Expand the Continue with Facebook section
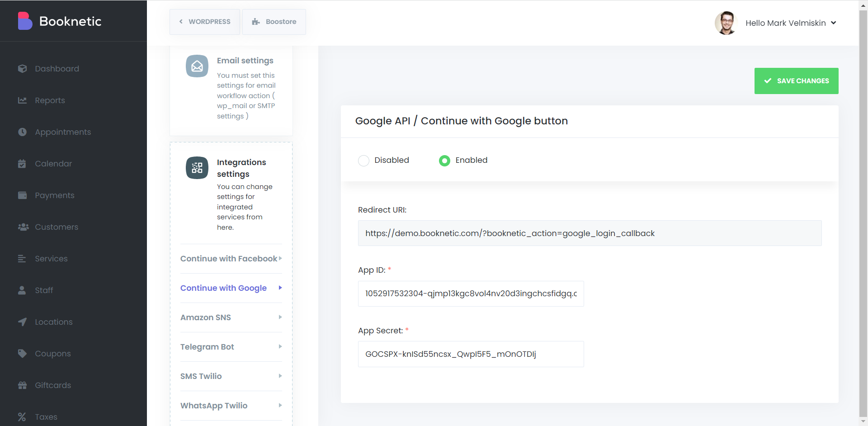 tap(229, 259)
